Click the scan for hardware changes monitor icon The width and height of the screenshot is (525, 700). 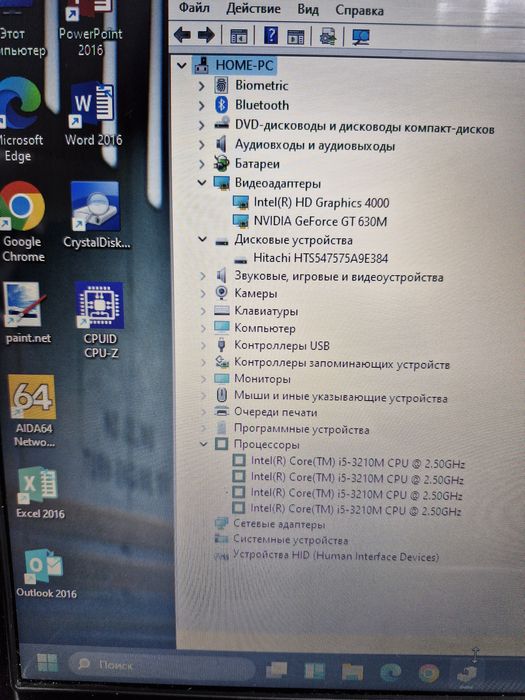(360, 37)
